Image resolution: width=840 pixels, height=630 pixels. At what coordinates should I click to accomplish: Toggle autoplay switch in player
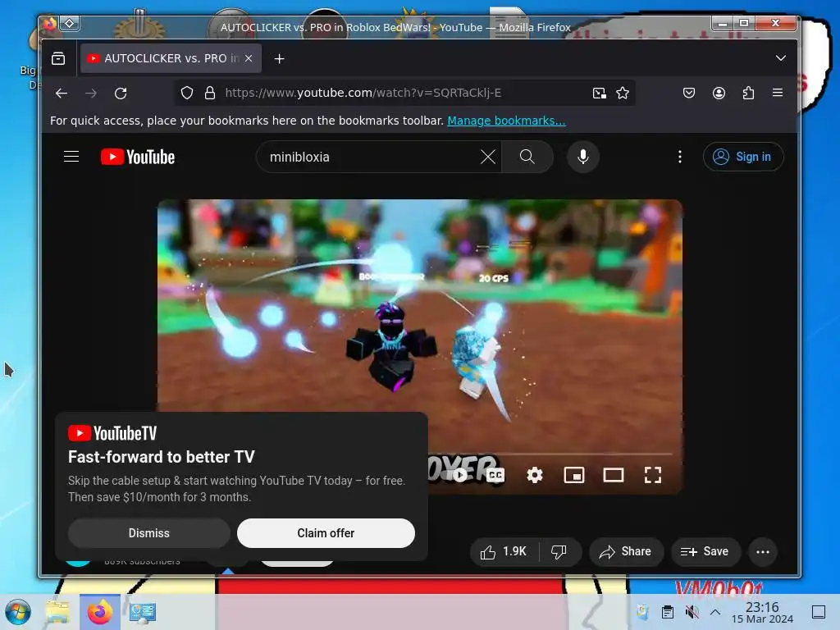click(459, 475)
